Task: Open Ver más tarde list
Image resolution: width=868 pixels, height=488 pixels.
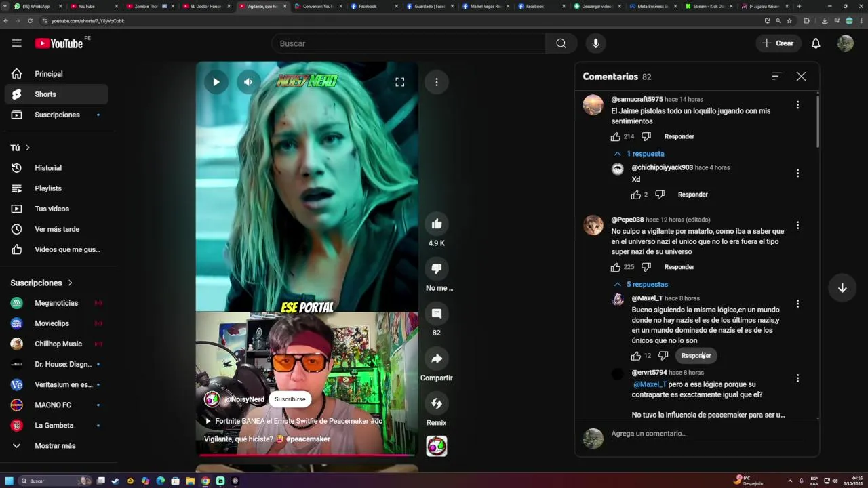Action: click(56, 229)
